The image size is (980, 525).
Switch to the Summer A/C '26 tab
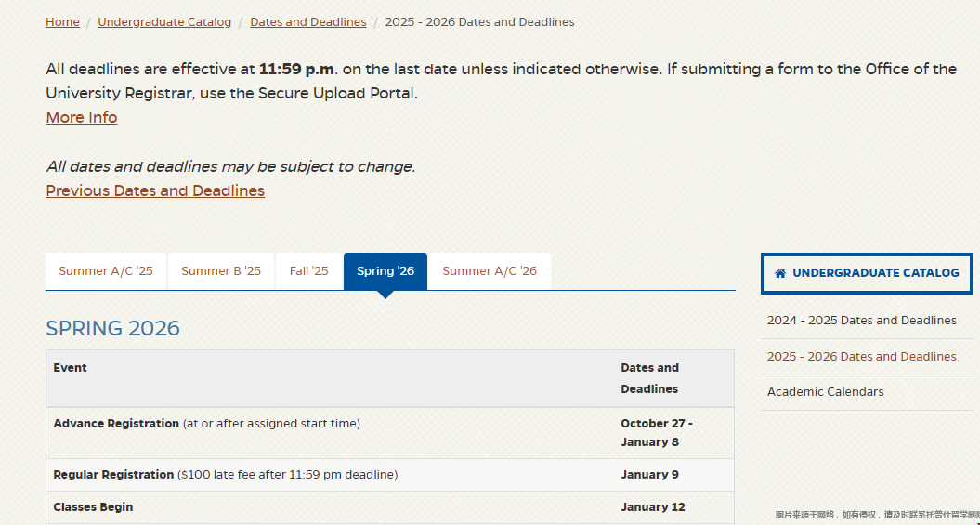tap(490, 271)
